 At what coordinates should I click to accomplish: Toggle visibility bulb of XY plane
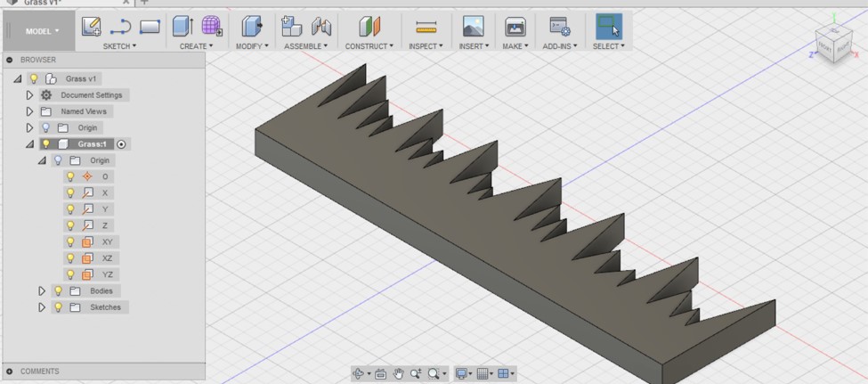[70, 242]
